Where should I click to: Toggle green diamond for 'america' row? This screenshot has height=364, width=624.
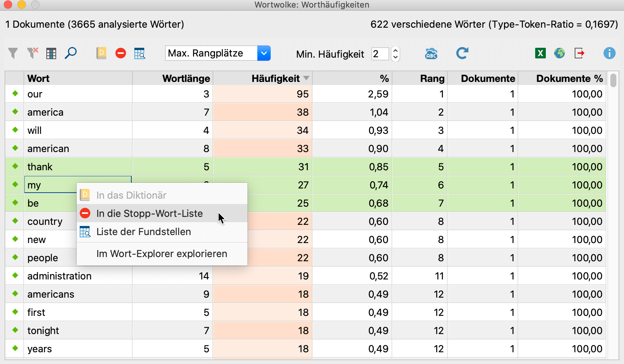pyautogui.click(x=15, y=111)
